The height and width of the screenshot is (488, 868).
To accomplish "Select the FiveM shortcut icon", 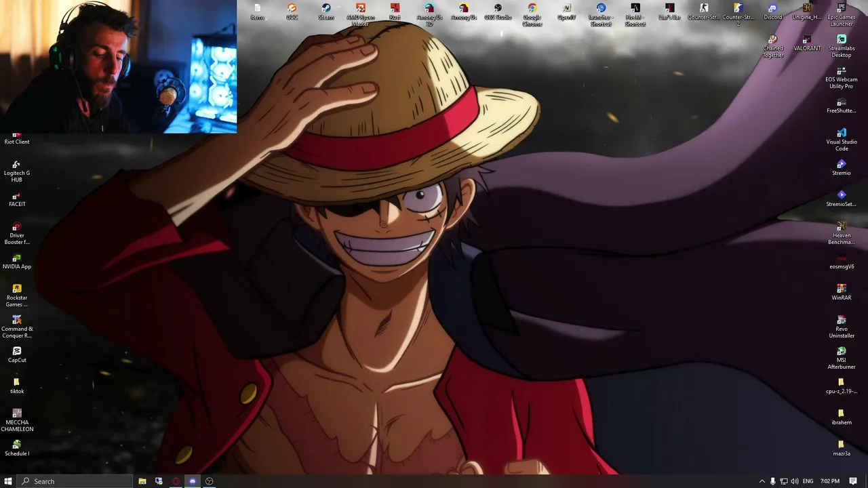I will coord(635,15).
